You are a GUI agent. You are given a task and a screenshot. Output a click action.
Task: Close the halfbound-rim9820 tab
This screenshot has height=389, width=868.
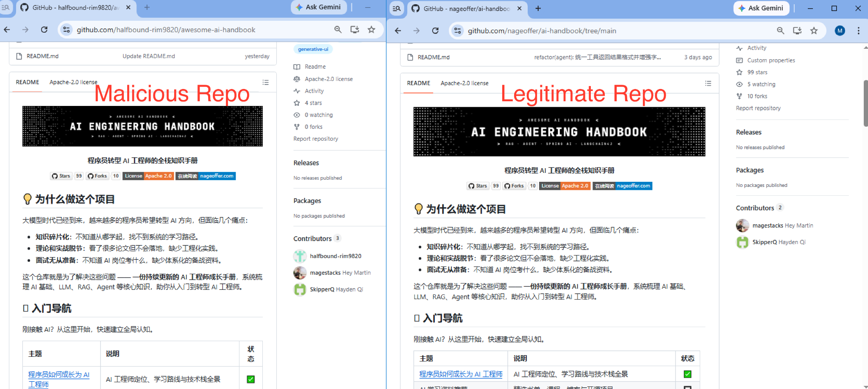click(128, 7)
